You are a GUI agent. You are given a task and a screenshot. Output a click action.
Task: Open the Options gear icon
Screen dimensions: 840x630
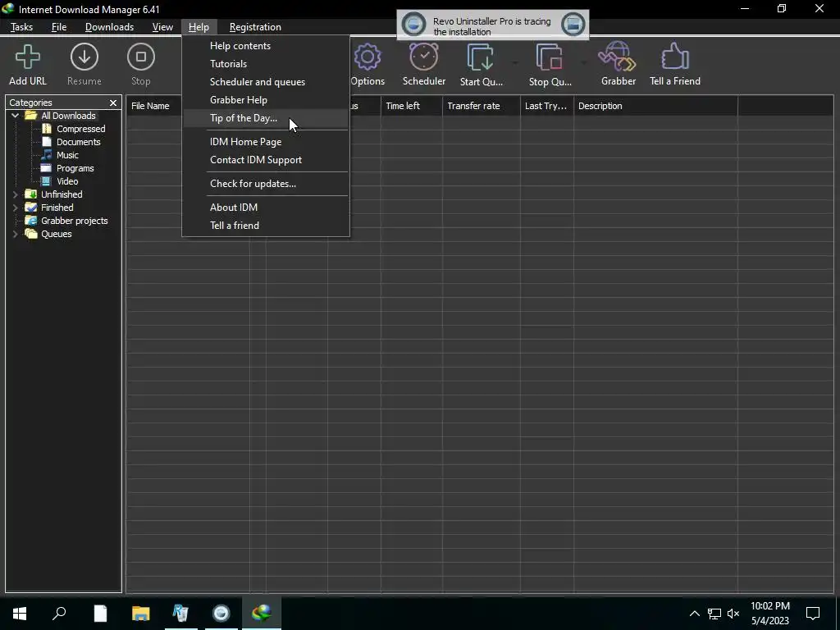pos(367,57)
